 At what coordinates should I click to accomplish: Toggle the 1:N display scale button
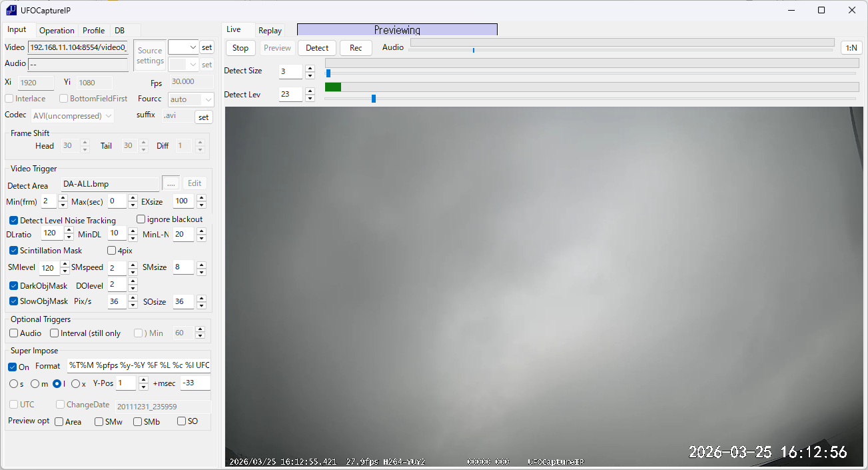(851, 48)
